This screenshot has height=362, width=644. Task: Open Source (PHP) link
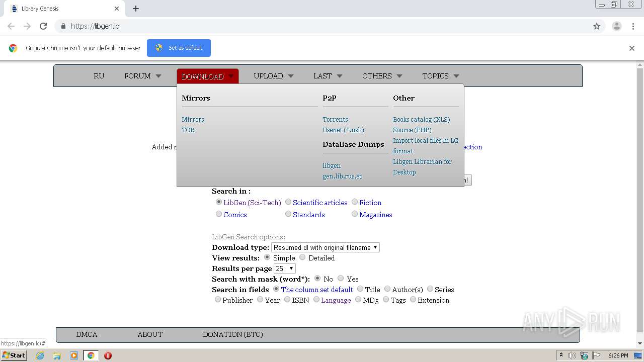pos(412,130)
